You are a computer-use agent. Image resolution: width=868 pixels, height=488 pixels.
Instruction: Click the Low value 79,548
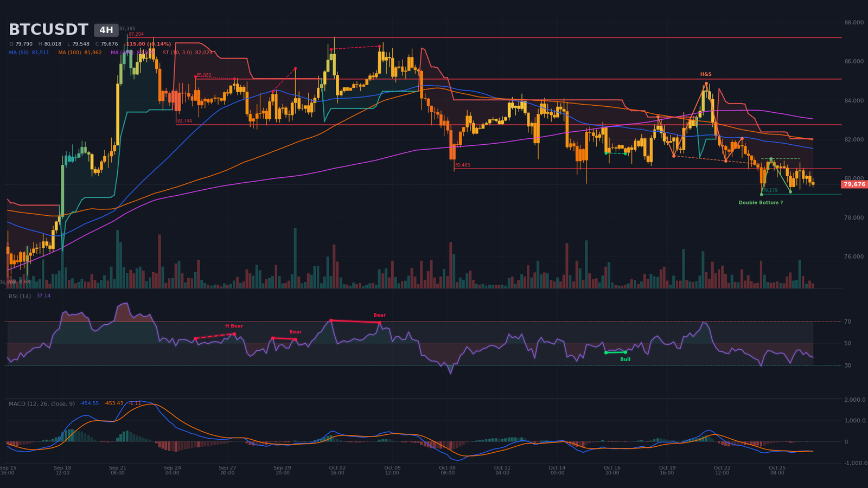pyautogui.click(x=81, y=44)
